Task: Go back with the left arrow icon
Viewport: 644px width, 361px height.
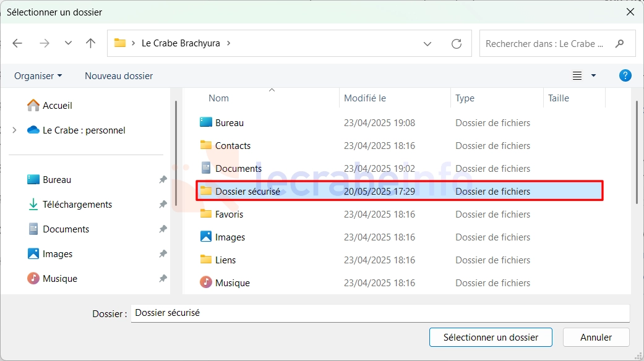Action: point(17,43)
